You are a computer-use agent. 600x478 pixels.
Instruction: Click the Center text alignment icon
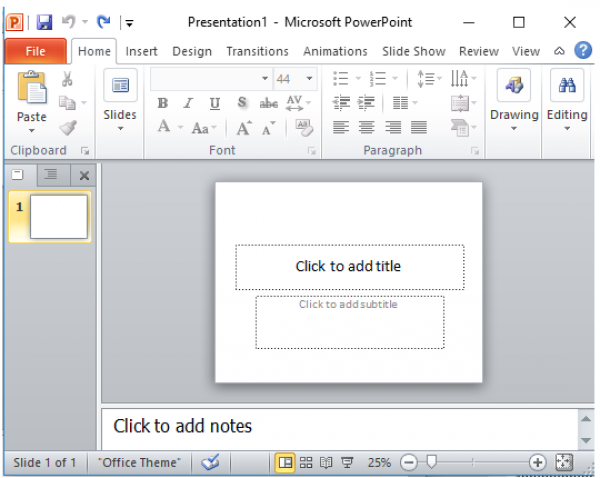coord(367,127)
